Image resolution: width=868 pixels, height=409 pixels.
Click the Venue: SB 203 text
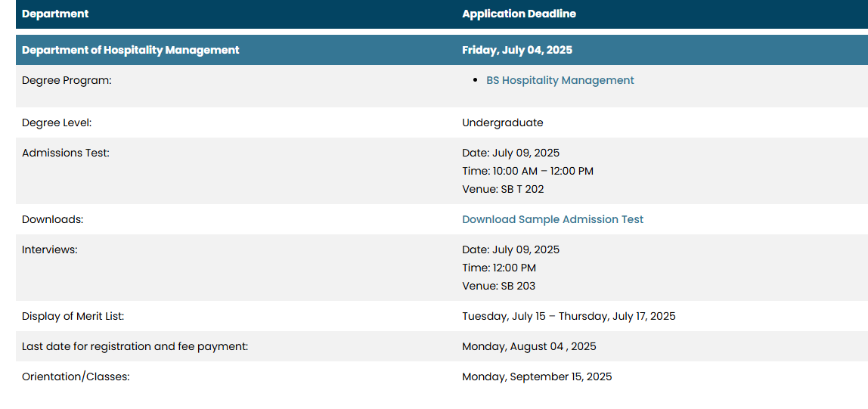click(499, 286)
